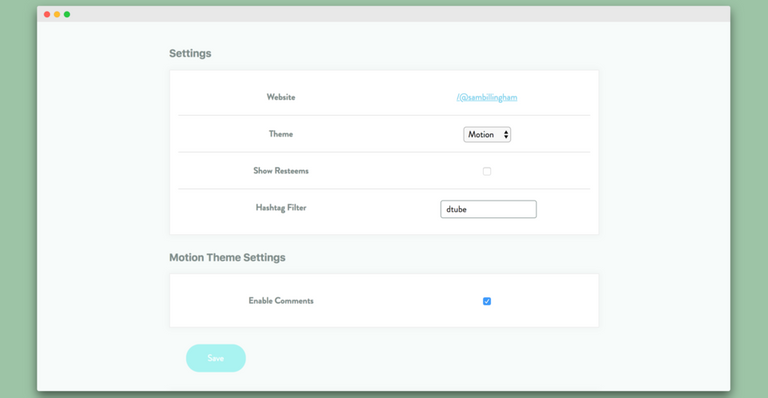
Task: Click the Website label
Action: (281, 97)
